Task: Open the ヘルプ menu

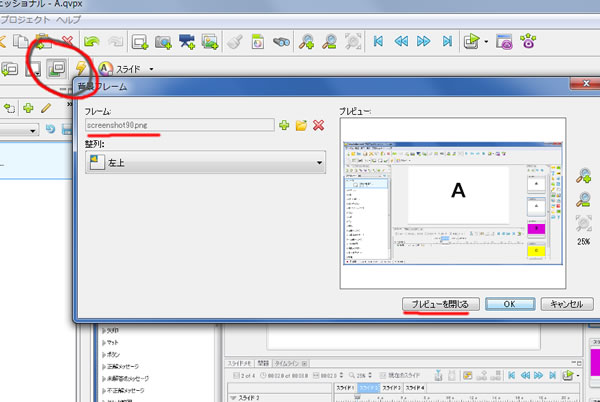Action: (70, 19)
